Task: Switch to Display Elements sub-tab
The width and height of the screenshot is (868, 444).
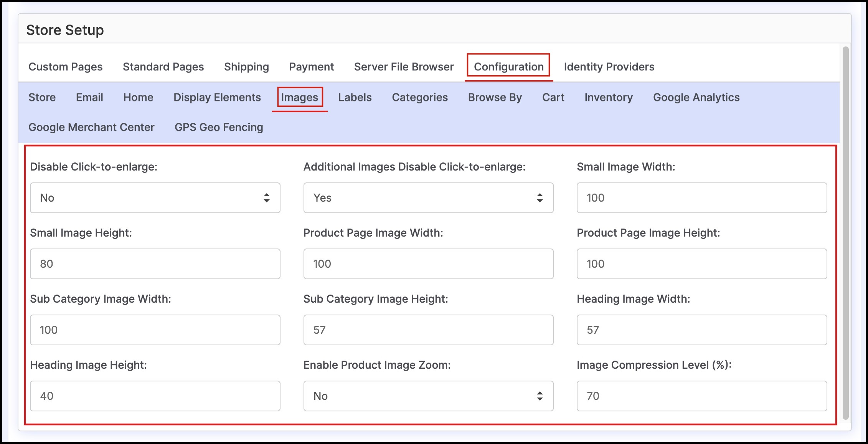Action: tap(217, 98)
